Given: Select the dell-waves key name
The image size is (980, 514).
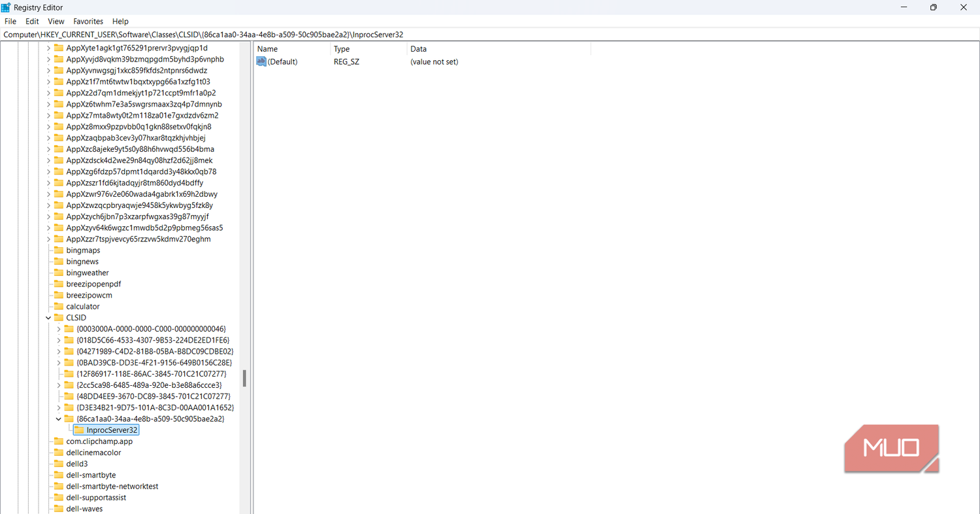Looking at the screenshot, I should point(84,509).
